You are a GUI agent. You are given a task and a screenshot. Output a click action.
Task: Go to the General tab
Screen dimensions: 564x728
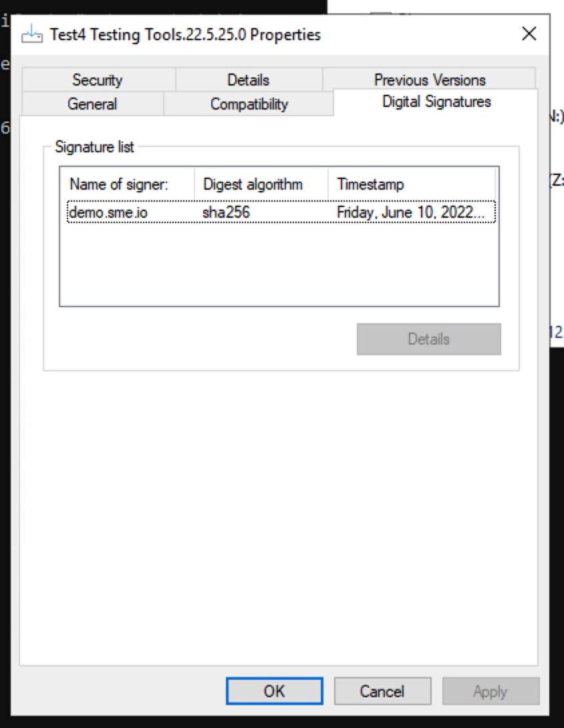(x=92, y=104)
